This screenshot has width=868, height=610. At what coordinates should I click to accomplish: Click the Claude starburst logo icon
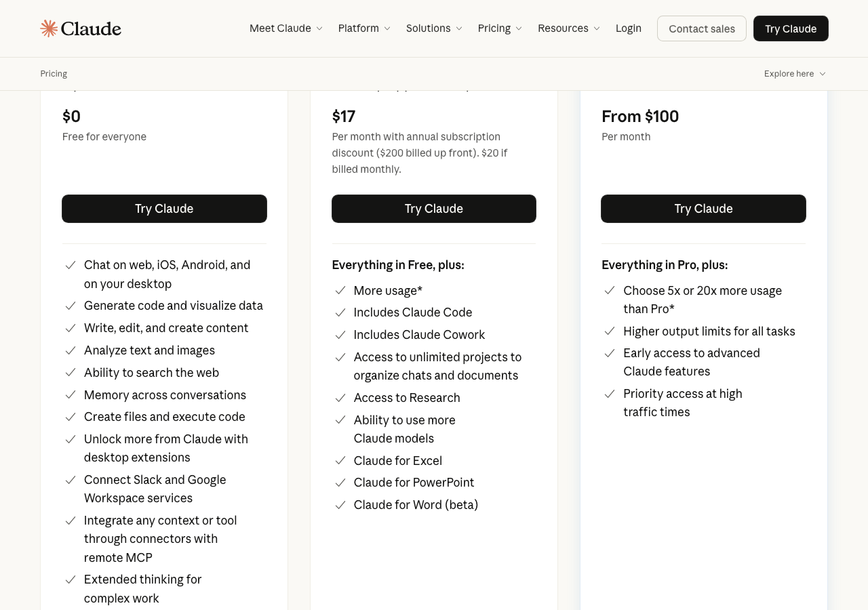[x=49, y=28]
